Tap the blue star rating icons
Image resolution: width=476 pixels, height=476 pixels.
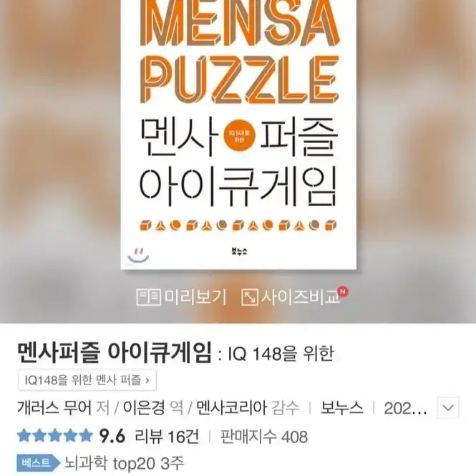[x=55, y=436]
